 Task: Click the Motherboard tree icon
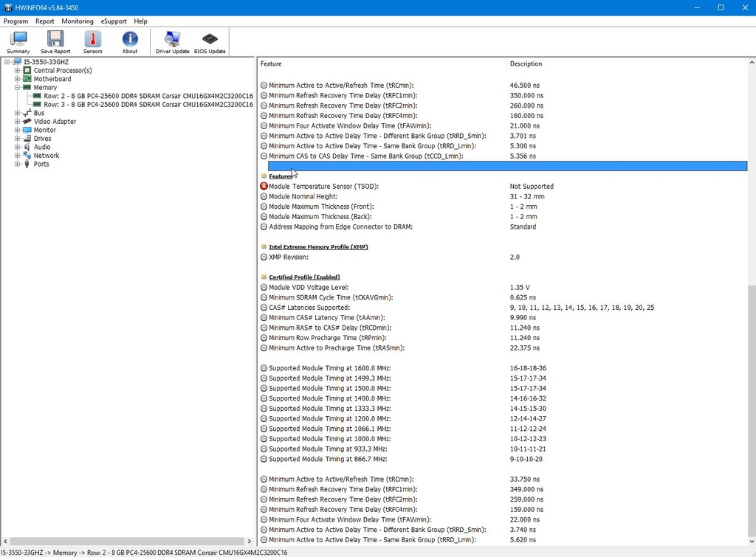coord(27,79)
